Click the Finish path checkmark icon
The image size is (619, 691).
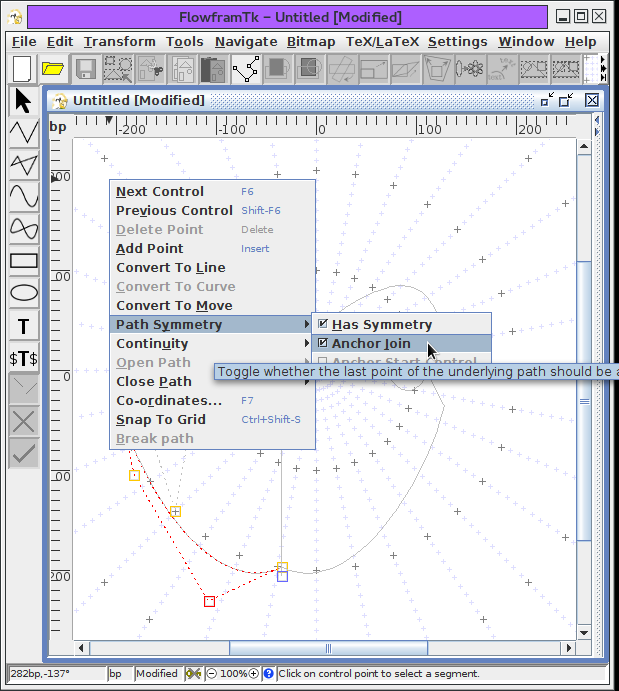click(24, 453)
